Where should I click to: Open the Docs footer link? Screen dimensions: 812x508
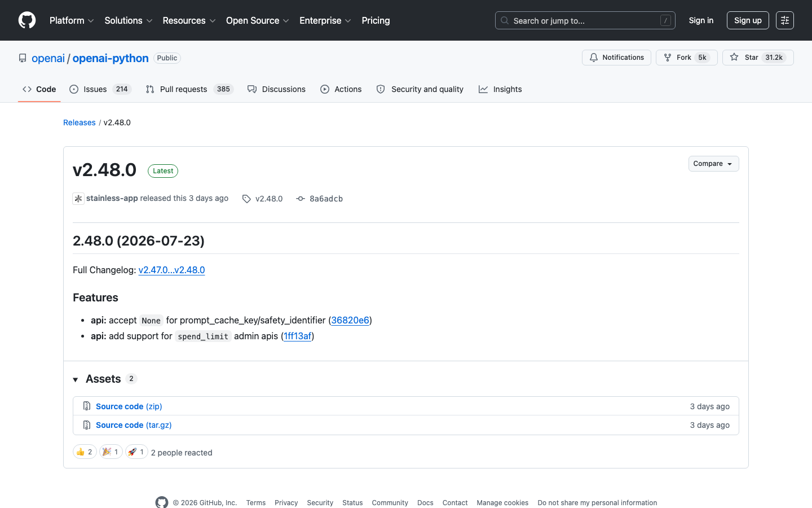pyautogui.click(x=425, y=502)
